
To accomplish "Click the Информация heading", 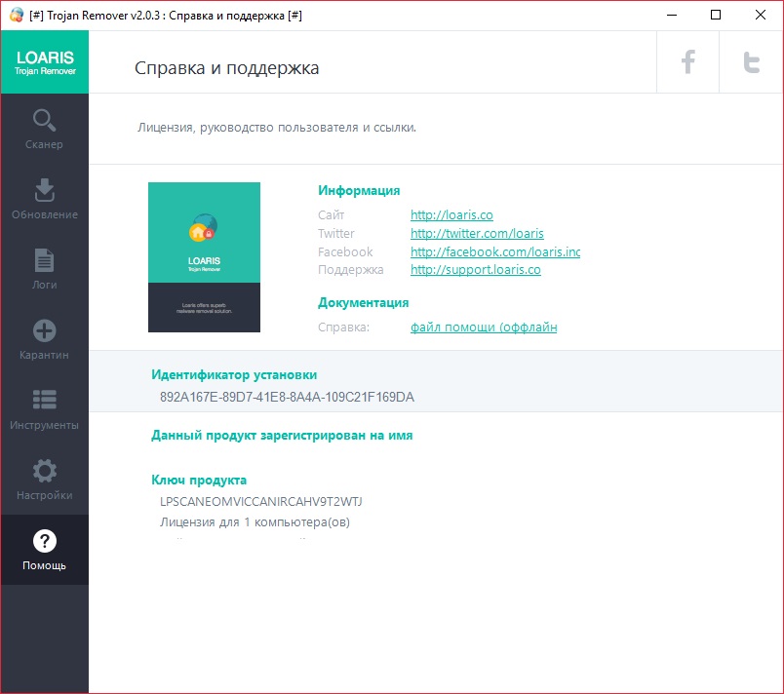I will point(359,190).
